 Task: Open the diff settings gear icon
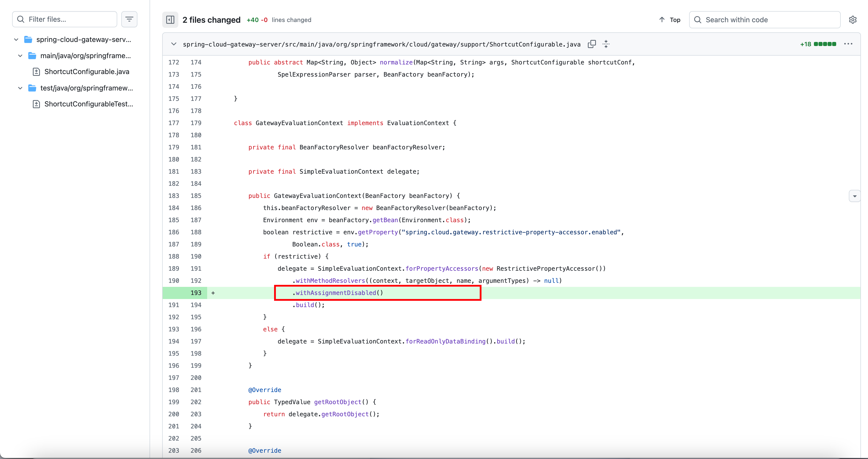coord(853,19)
